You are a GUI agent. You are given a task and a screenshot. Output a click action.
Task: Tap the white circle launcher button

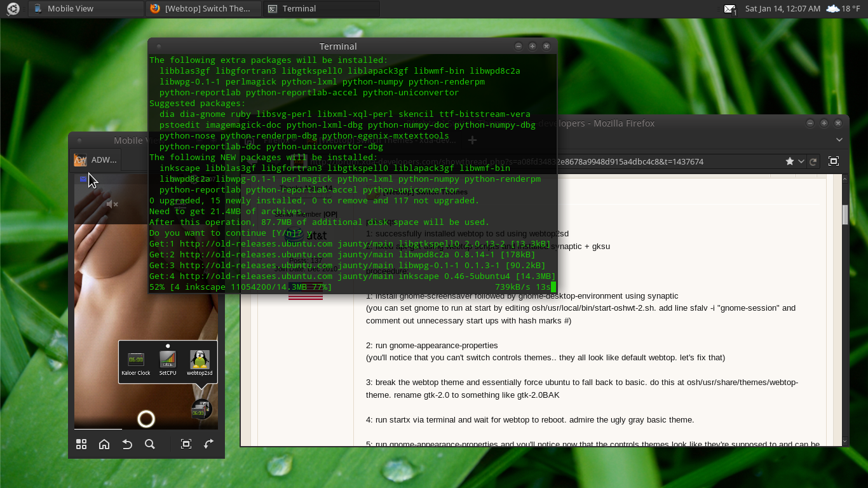146,419
